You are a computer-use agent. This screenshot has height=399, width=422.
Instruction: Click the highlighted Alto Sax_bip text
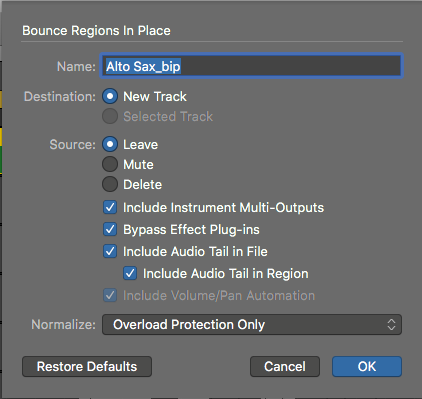pyautogui.click(x=143, y=66)
